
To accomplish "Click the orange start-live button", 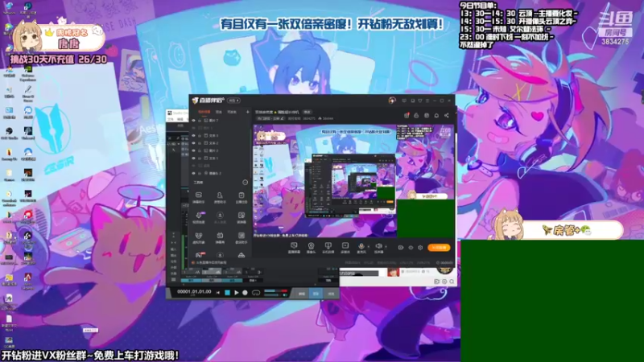I will click(x=439, y=248).
